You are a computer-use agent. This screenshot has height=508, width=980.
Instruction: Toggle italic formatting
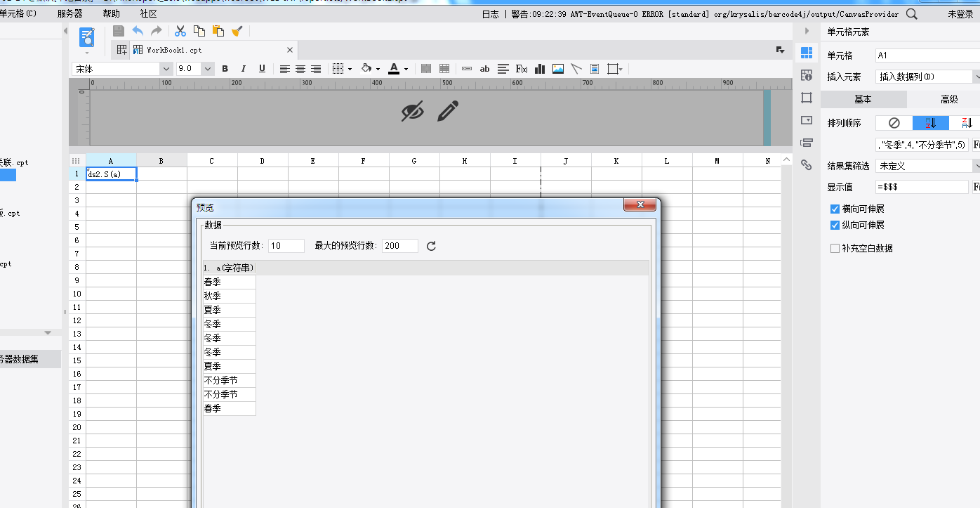(244, 69)
